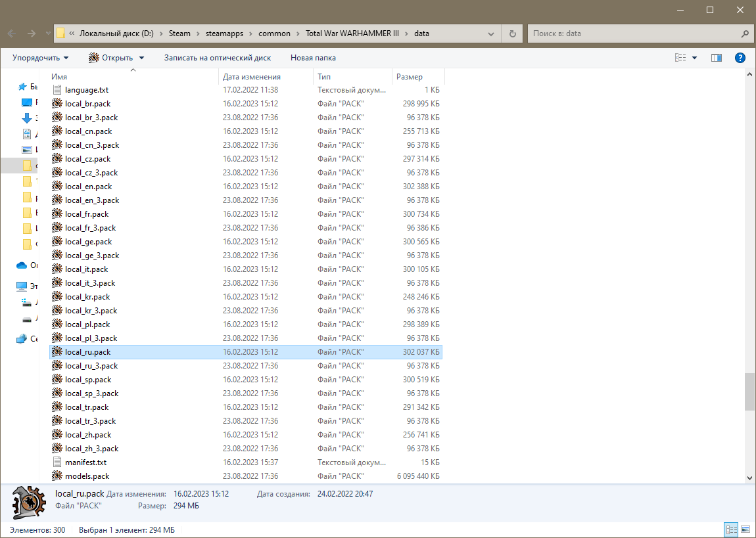Click the local_kr_3.pack file icon

click(57, 311)
